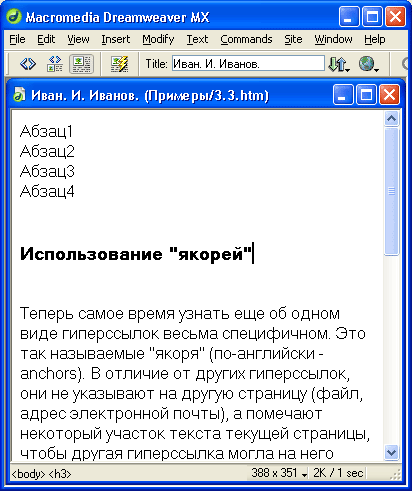Image resolution: width=412 pixels, height=491 pixels.
Task: Open File Management dropdown arrows icon
Action: pos(339,64)
